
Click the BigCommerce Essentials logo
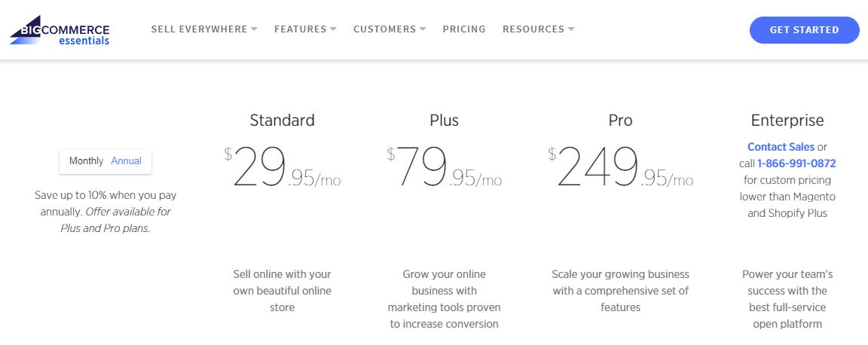click(x=60, y=32)
